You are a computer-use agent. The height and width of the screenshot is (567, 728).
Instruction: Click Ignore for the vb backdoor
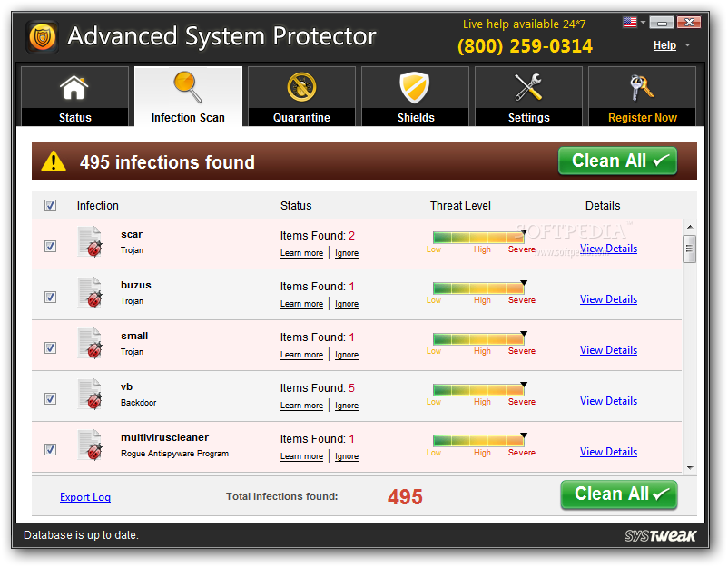coord(347,406)
